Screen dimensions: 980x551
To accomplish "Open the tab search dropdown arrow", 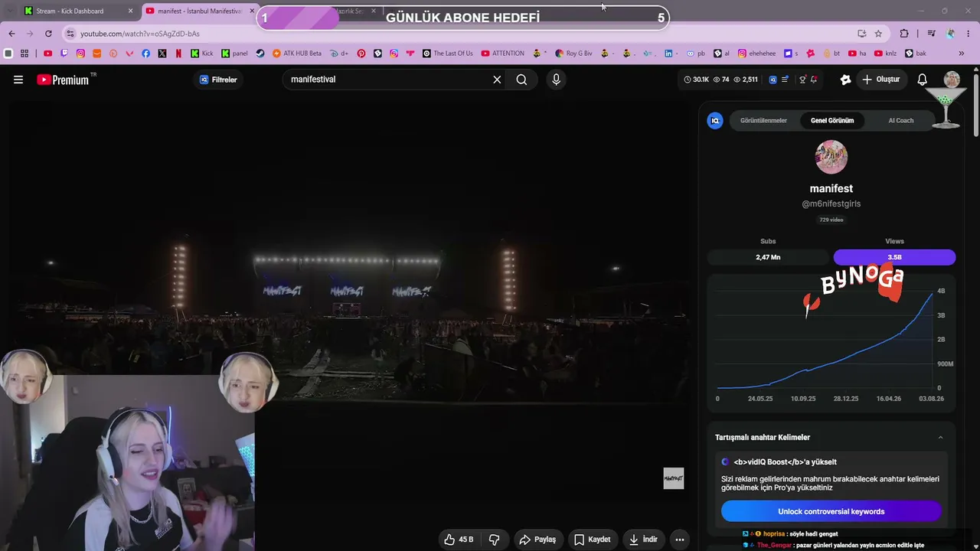I will point(10,11).
